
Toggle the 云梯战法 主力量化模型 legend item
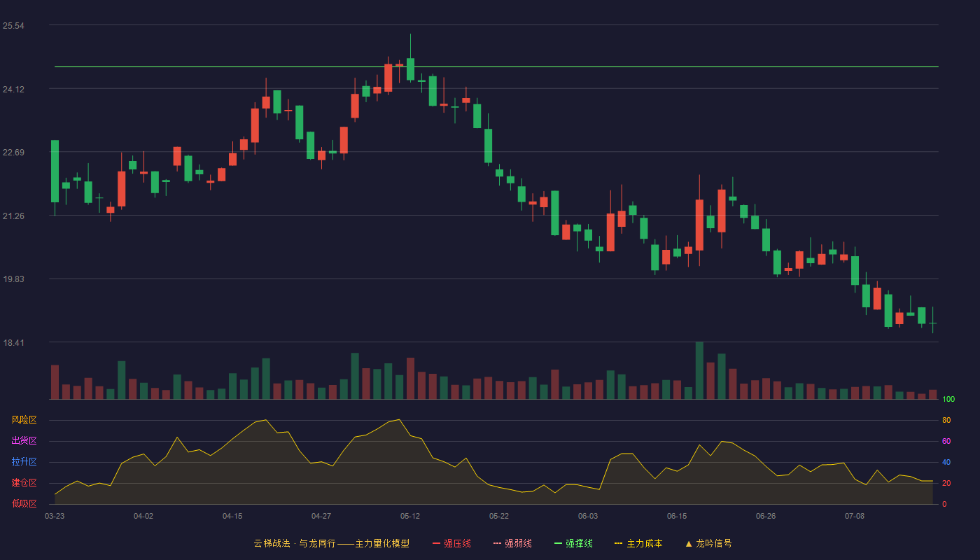pos(332,543)
